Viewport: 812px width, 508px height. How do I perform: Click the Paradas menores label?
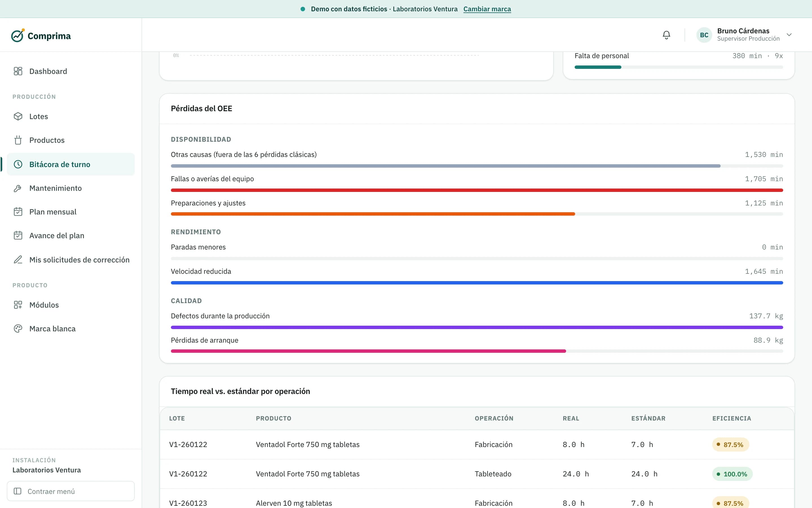[198, 247]
